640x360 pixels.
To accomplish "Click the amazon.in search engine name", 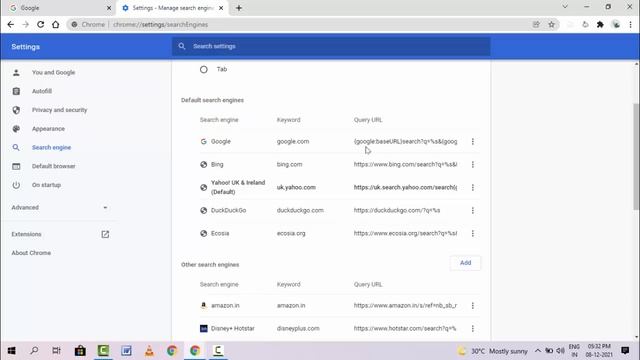I will (x=225, y=306).
